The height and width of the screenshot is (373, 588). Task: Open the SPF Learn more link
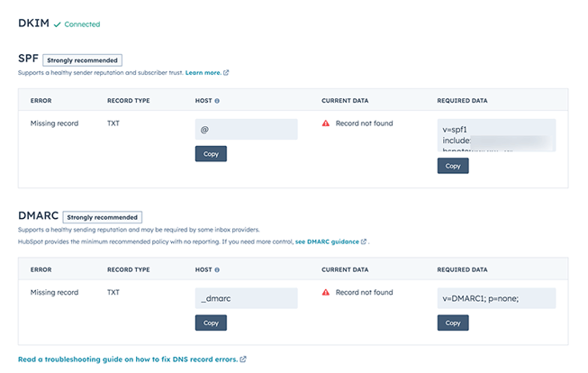(203, 73)
